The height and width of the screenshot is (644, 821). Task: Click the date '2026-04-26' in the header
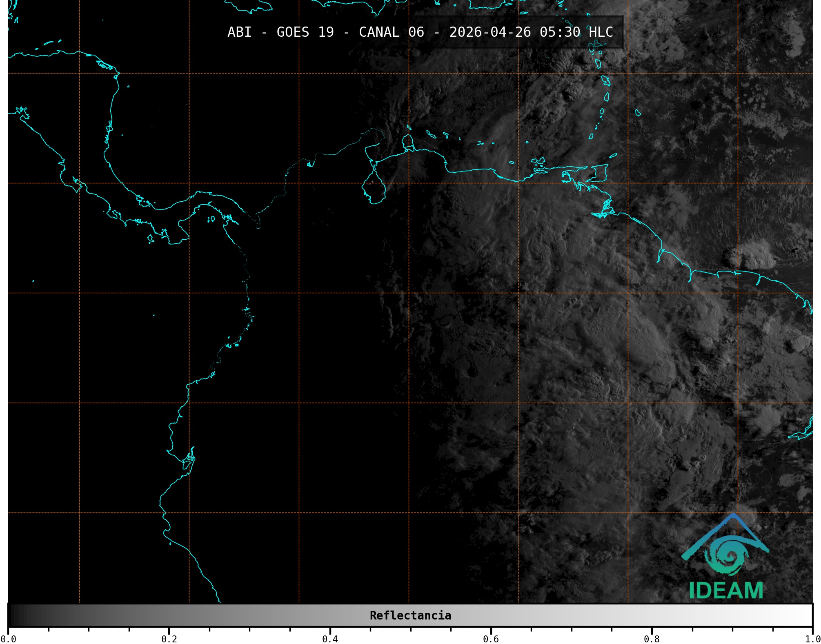click(x=490, y=32)
